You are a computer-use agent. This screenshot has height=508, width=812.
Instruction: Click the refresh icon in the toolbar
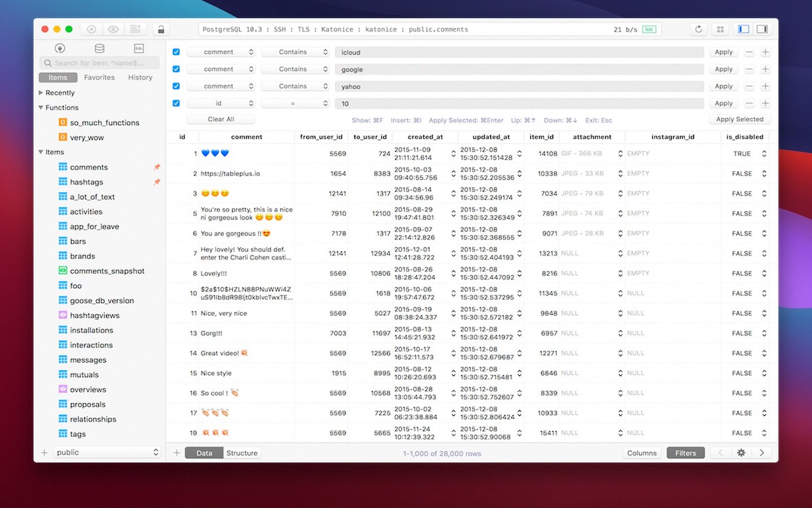pos(698,29)
